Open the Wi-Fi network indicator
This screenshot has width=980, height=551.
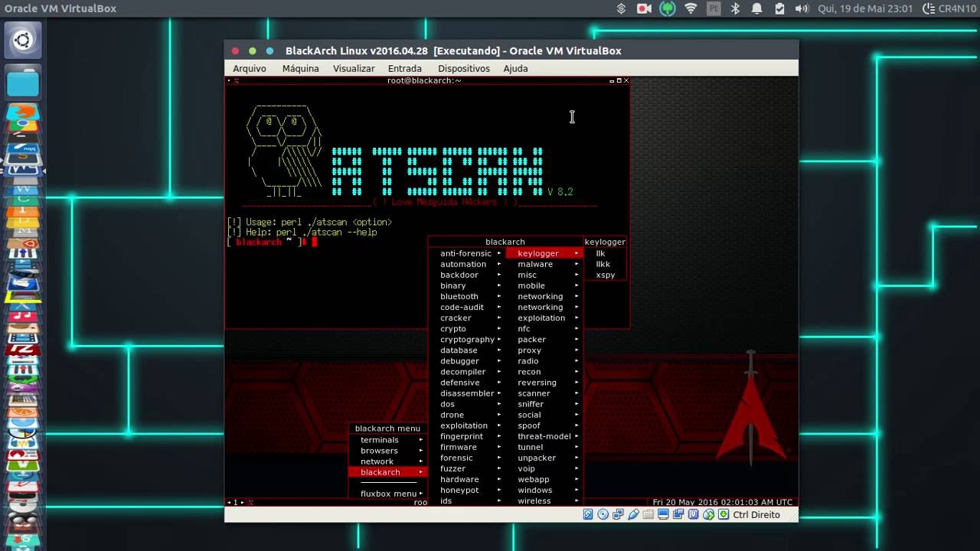(x=691, y=8)
